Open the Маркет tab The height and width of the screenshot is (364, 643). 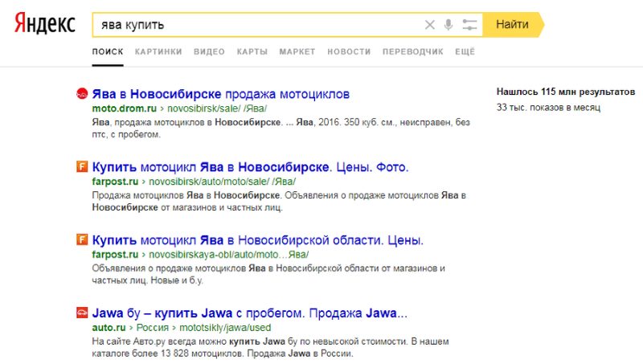point(297,51)
